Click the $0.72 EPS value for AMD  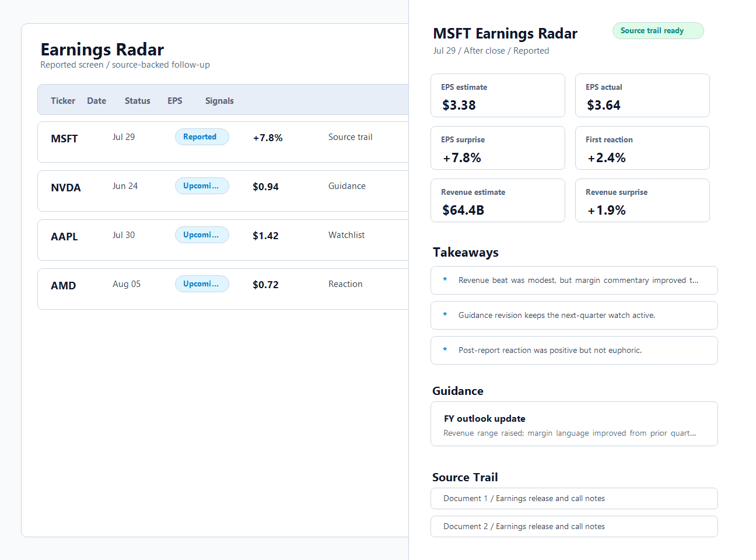(x=265, y=285)
